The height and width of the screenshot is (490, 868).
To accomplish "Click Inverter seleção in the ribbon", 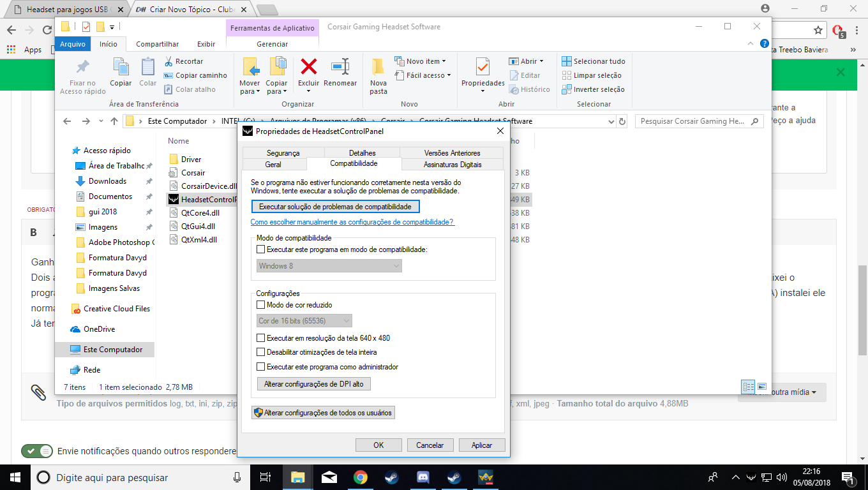I will pos(594,89).
